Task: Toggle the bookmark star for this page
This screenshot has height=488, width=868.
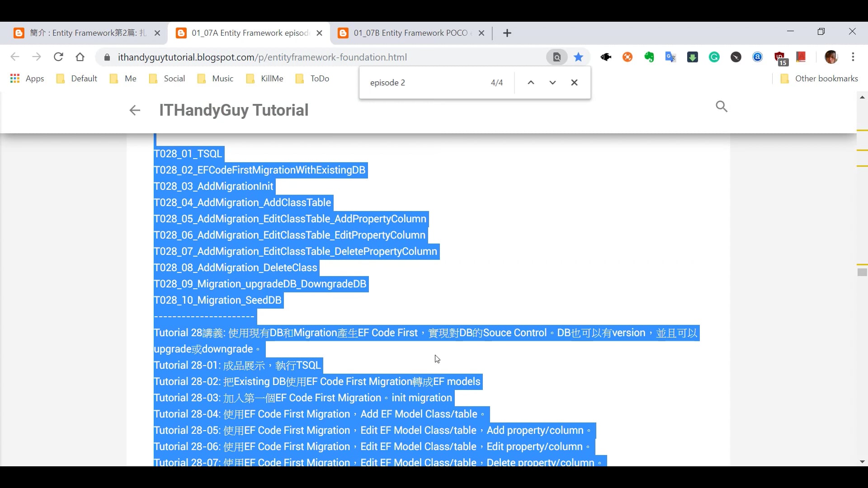Action: (x=578, y=57)
